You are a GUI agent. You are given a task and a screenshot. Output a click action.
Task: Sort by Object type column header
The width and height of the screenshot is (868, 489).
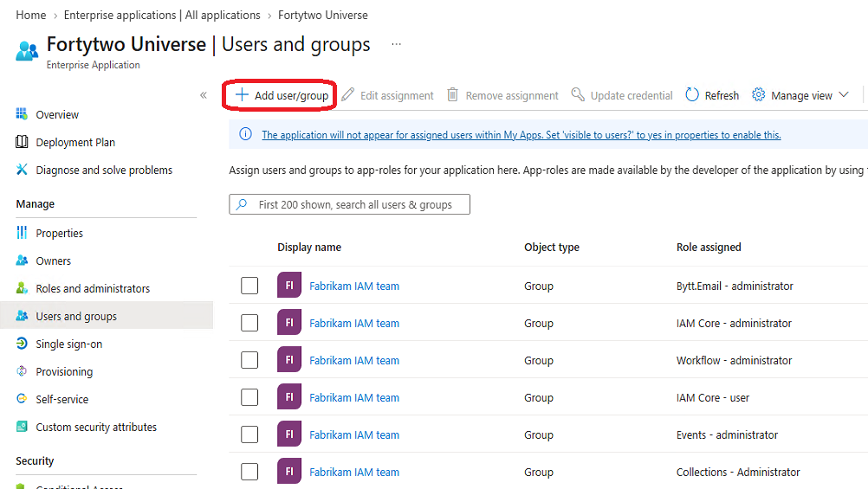pyautogui.click(x=551, y=247)
